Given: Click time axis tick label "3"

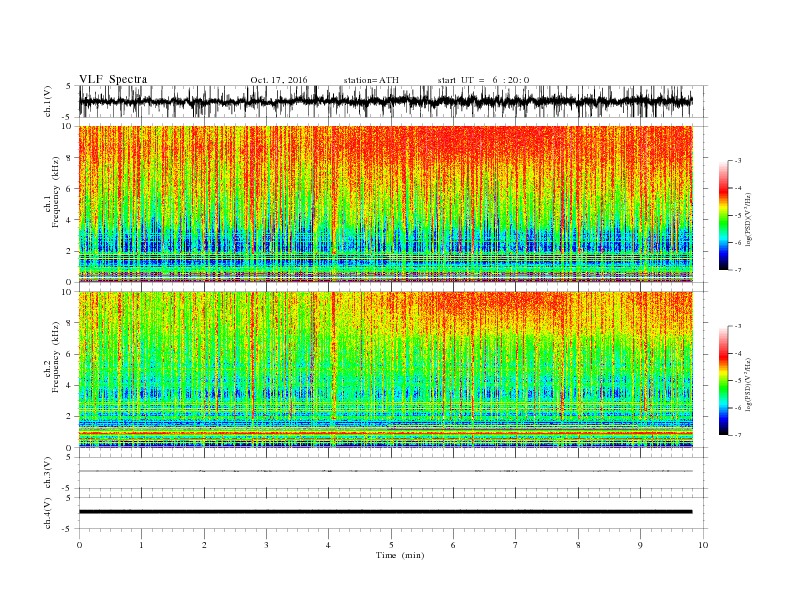Looking at the screenshot, I should pos(266,545).
